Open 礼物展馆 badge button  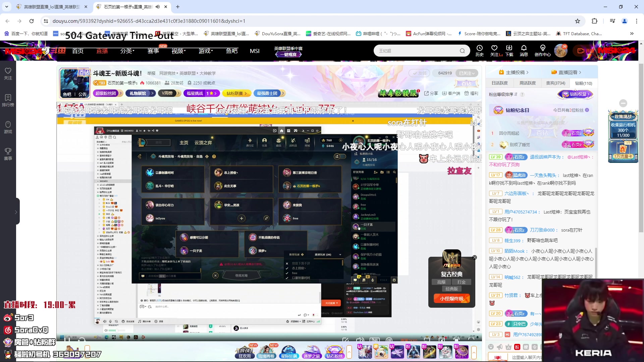point(141,94)
